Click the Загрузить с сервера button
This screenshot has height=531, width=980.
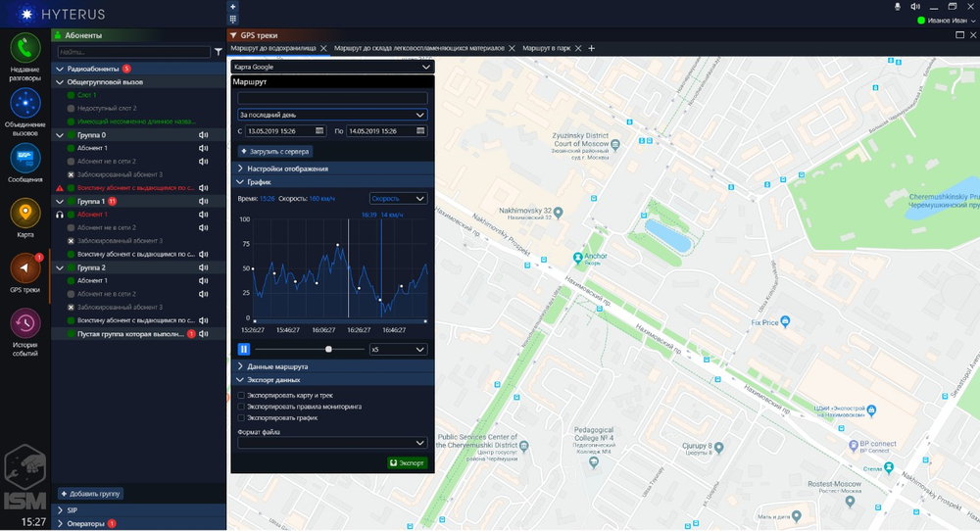[x=275, y=151]
